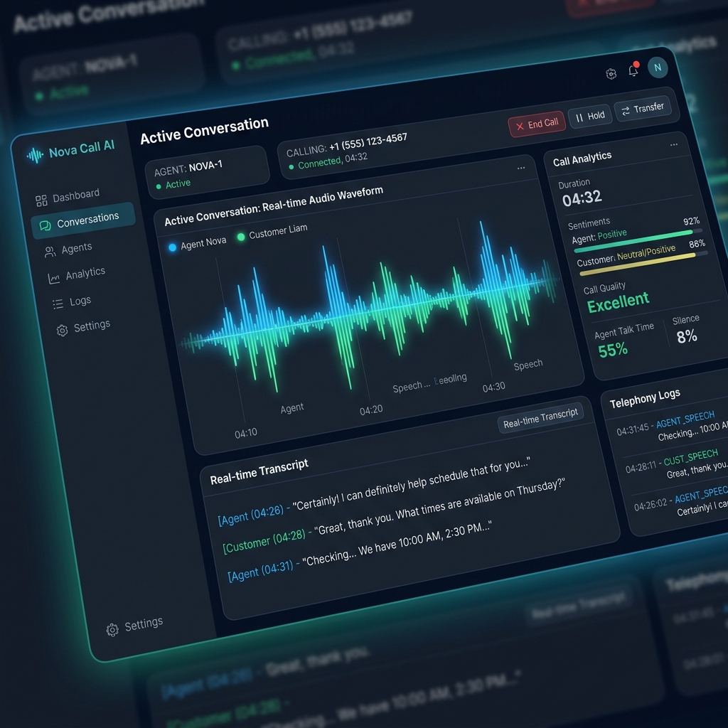Click the AGENT: NOVA-1 card
728x728 pixels.
(207, 173)
